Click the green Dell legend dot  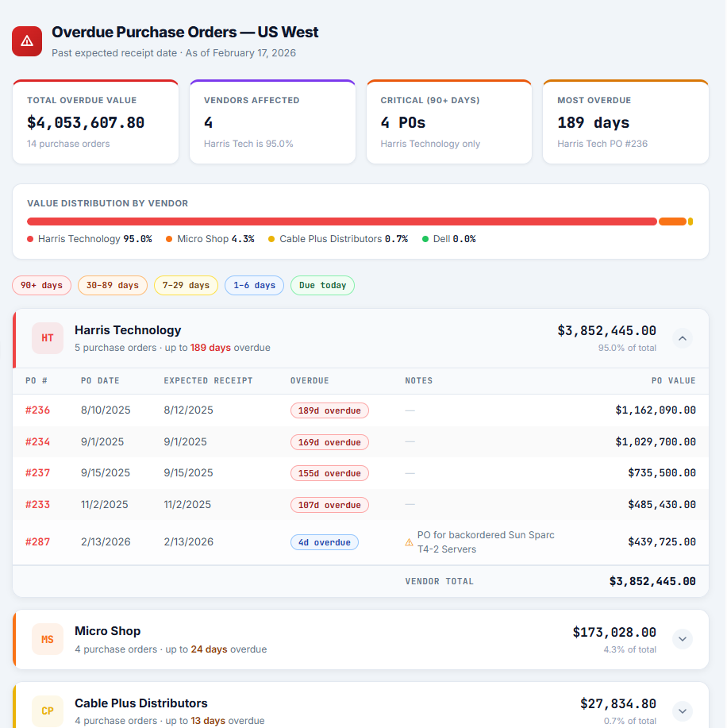425,239
